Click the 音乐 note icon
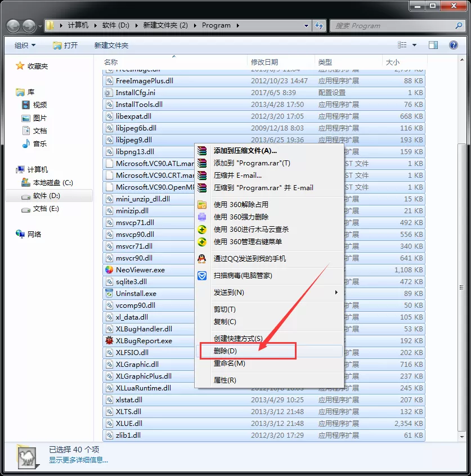471x476 pixels. click(26, 143)
